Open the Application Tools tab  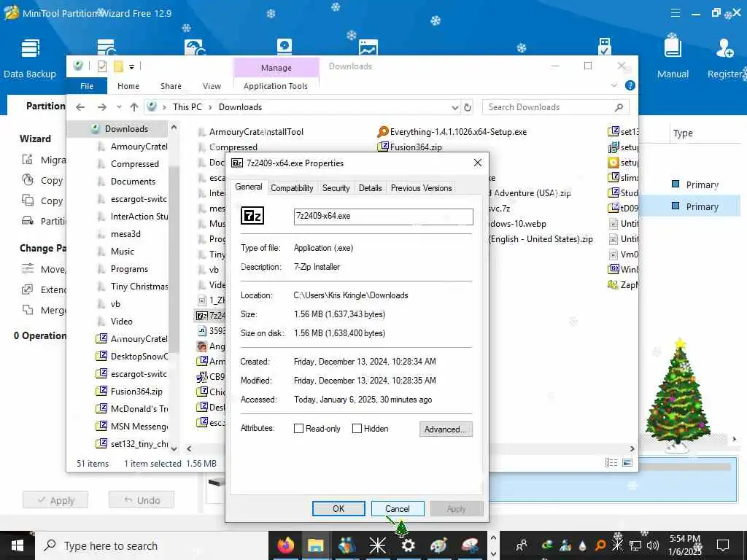click(x=275, y=86)
